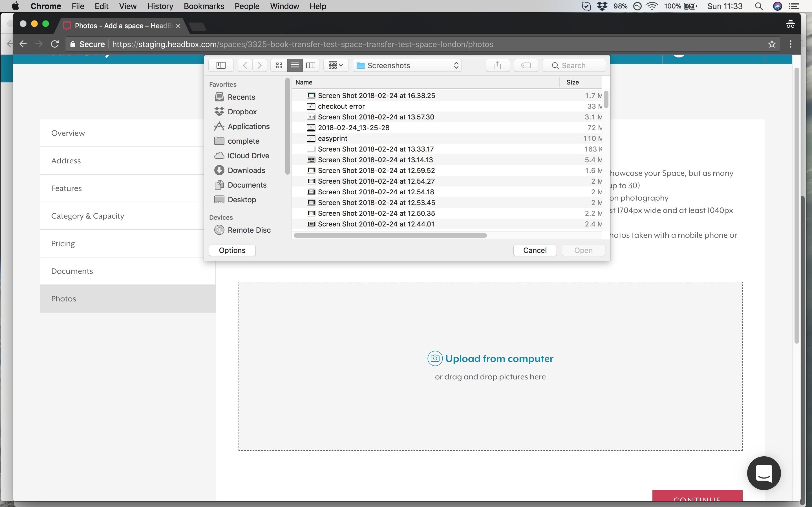The image size is (812, 507).
Task: Open Dropbox in the Favorites sidebar
Action: coord(242,112)
